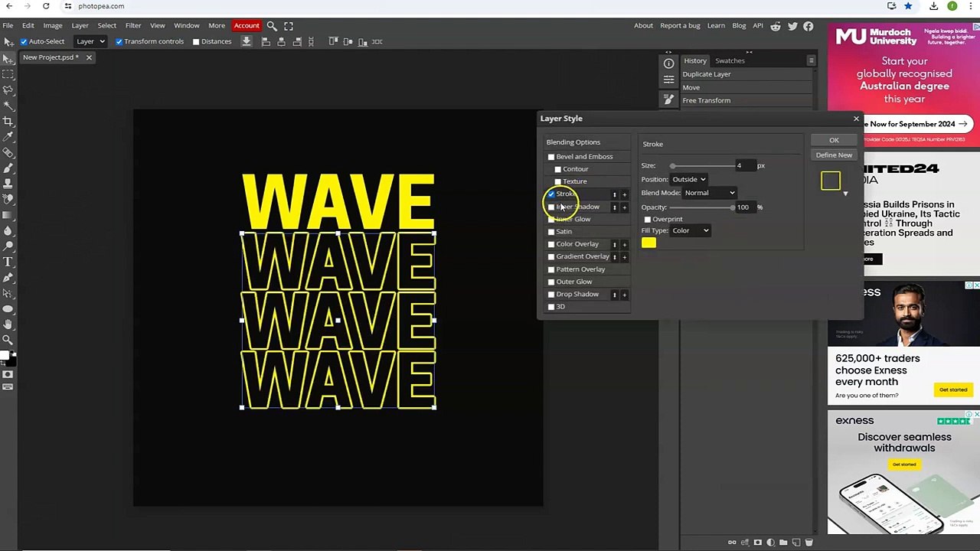Select the Ellipse shape tool
Viewport: 980px width, 551px height.
point(8,309)
